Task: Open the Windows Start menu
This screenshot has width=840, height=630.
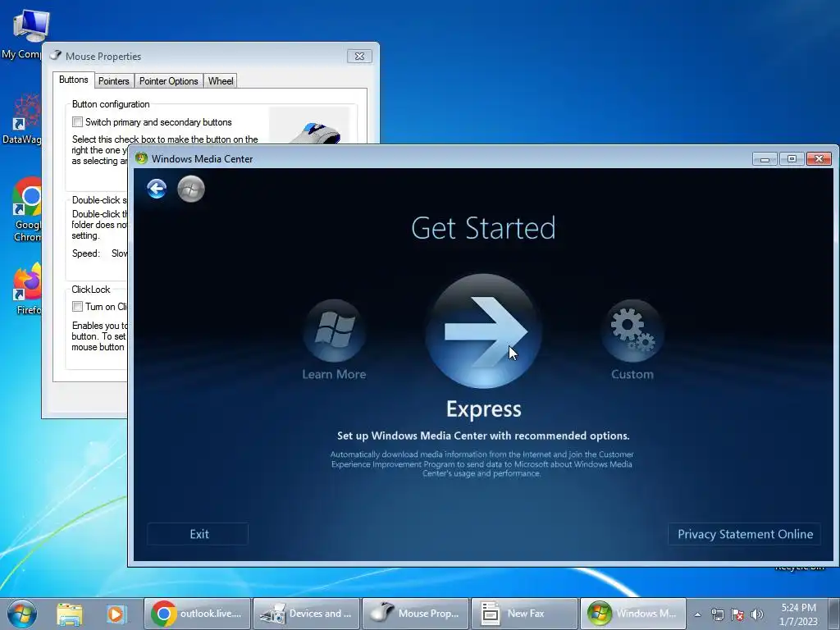Action: tap(21, 614)
